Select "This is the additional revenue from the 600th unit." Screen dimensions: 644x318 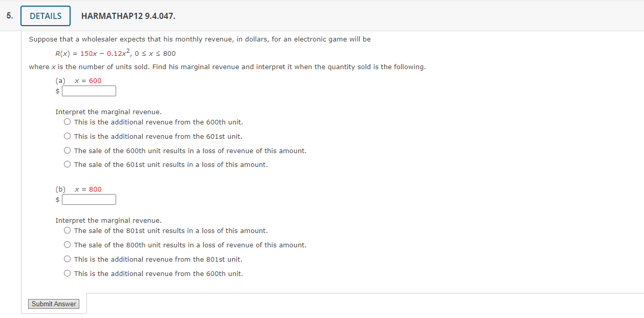[x=67, y=122]
